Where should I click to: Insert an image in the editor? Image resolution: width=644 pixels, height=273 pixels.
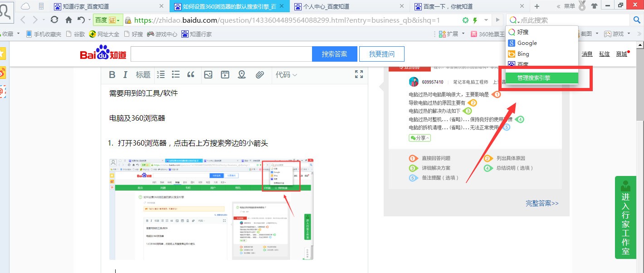pyautogui.click(x=208, y=75)
